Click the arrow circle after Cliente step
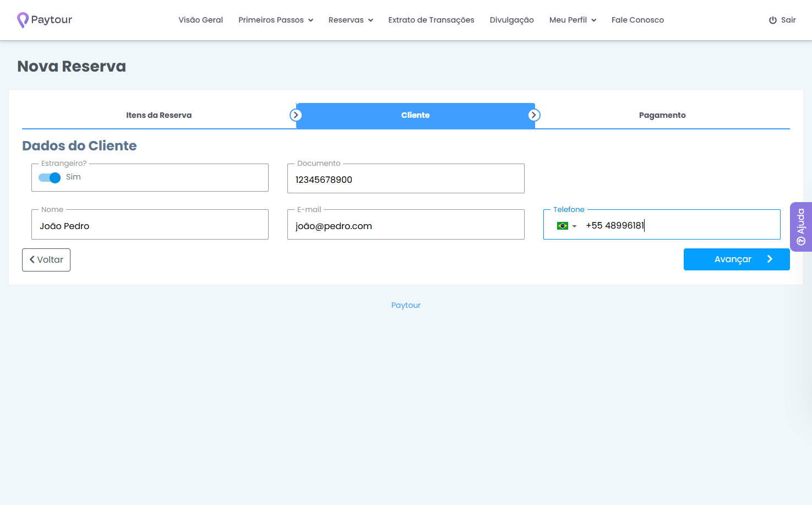 534,115
